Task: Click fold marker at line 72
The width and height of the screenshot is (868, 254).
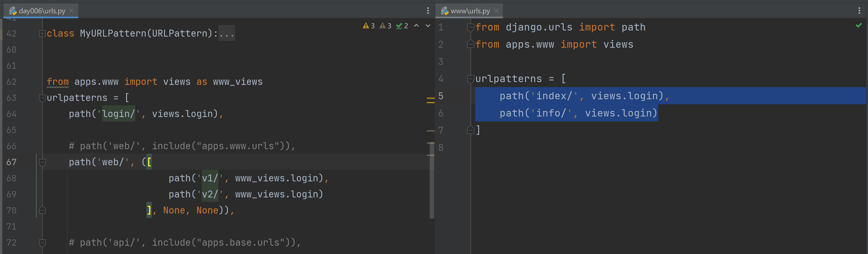Action: coord(42,243)
